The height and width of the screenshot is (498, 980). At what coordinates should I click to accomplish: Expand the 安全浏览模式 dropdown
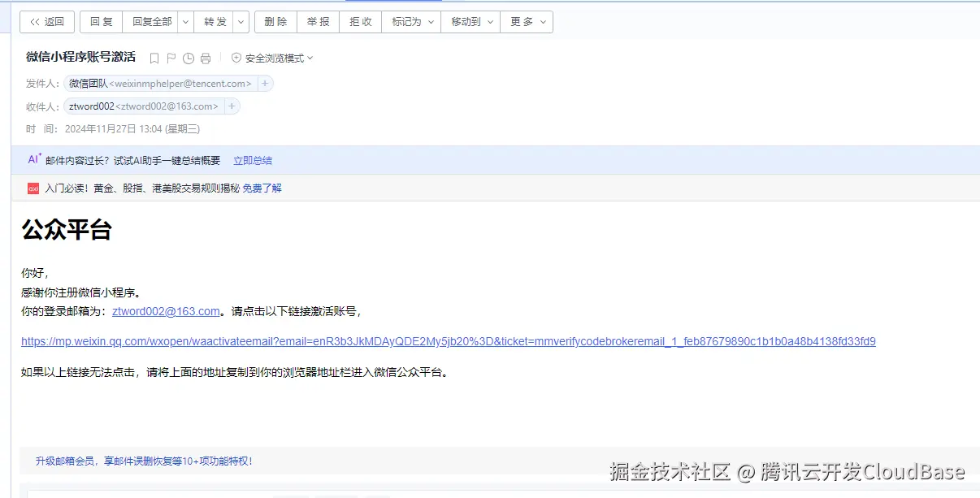(x=272, y=58)
